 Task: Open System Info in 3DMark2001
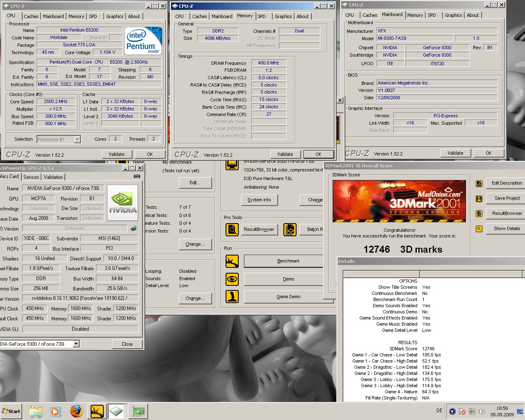(259, 200)
